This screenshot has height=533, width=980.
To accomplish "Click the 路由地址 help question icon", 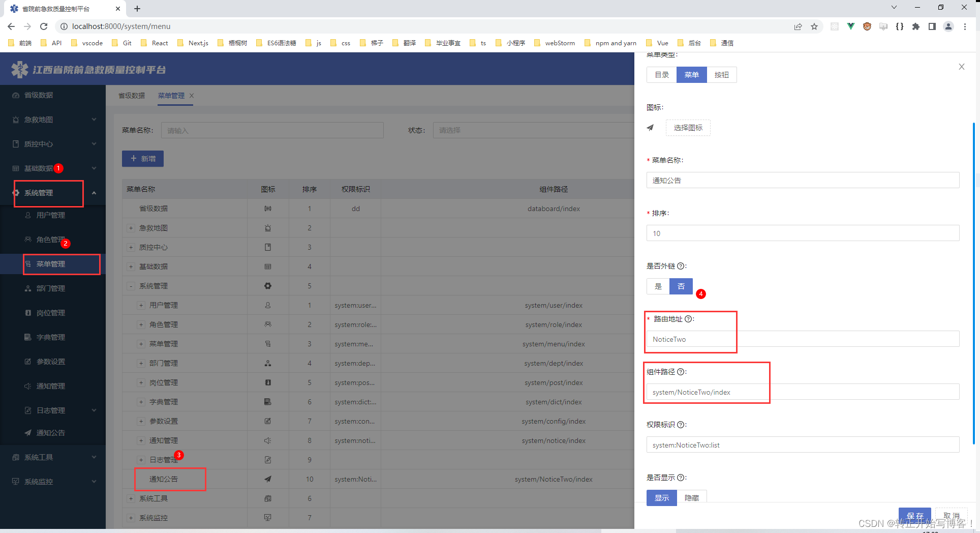I will click(688, 319).
